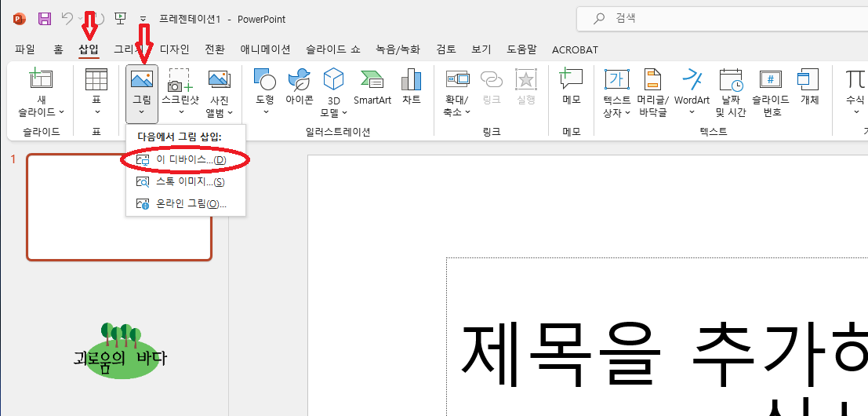Screen dimensions: 868x416
Task: Click the 실행 action icon
Action: click(525, 80)
